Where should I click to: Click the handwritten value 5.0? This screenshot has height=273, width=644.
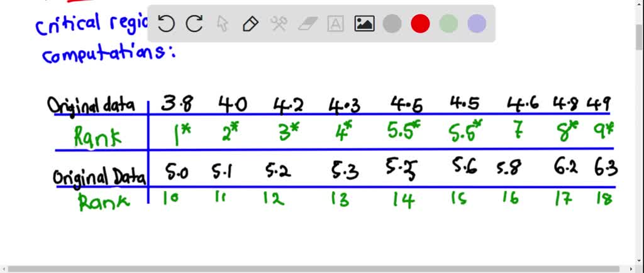pos(177,171)
